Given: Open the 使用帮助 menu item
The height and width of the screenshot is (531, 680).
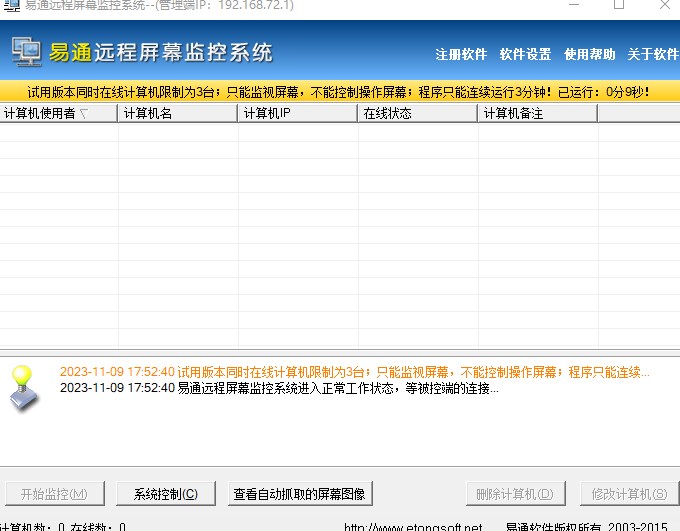Looking at the screenshot, I should pyautogui.click(x=589, y=54).
